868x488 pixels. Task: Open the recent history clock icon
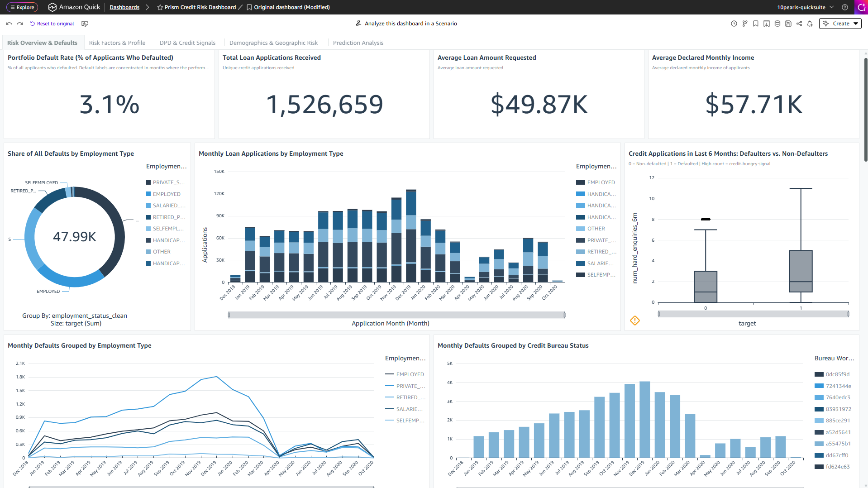click(734, 24)
